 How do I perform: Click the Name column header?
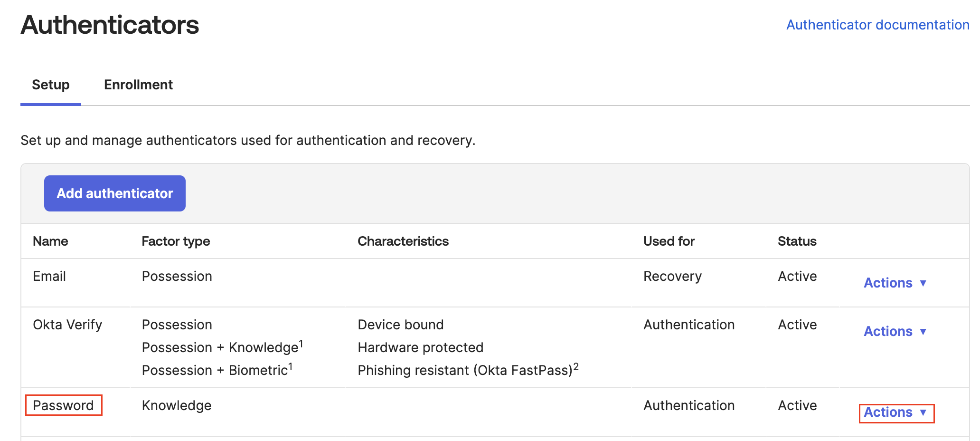click(x=50, y=241)
